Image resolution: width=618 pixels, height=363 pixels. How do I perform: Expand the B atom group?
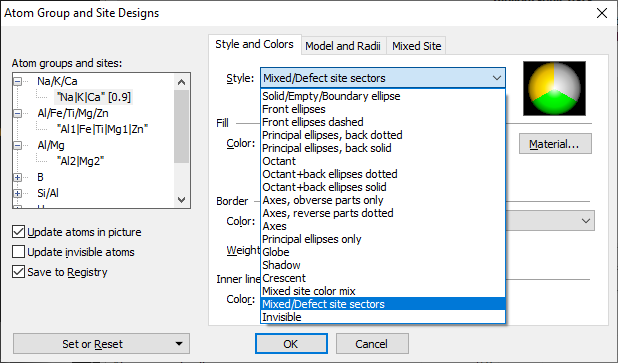18,177
